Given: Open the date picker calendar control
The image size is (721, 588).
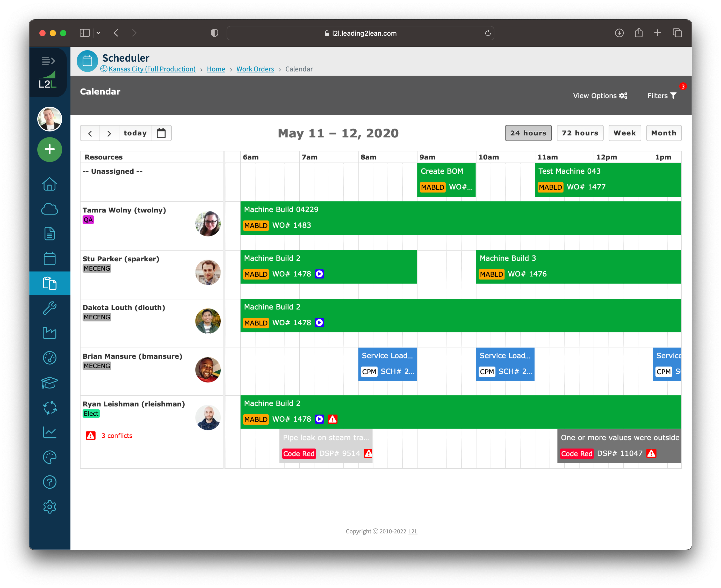Looking at the screenshot, I should (x=161, y=133).
